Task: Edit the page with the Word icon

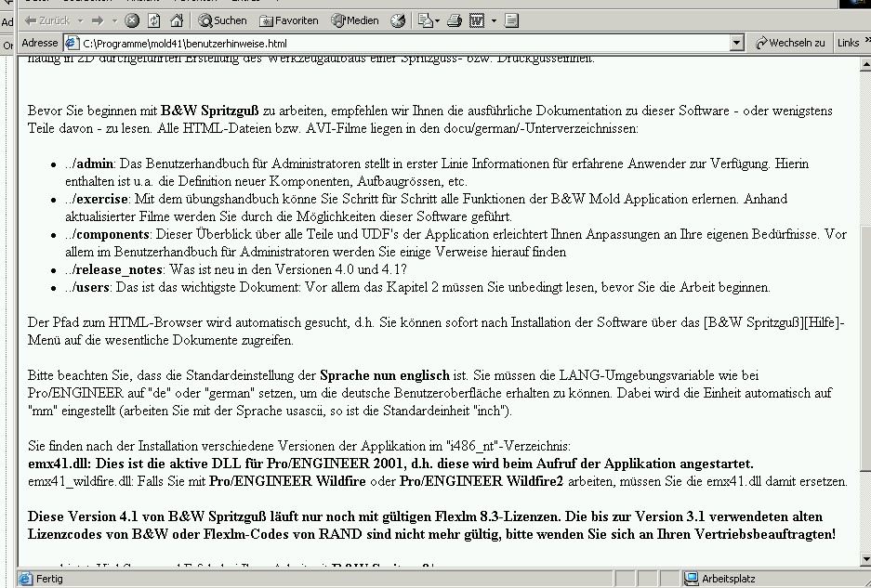Action: coord(477,21)
